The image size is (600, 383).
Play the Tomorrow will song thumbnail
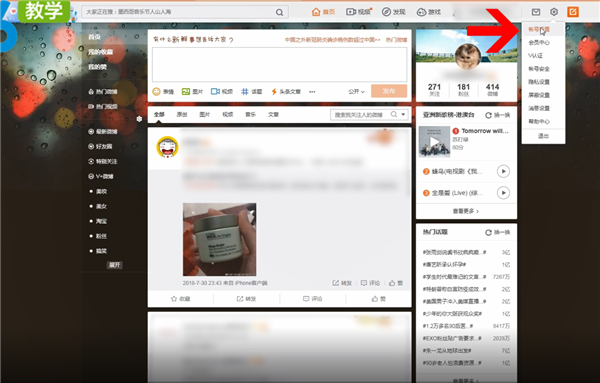click(434, 142)
